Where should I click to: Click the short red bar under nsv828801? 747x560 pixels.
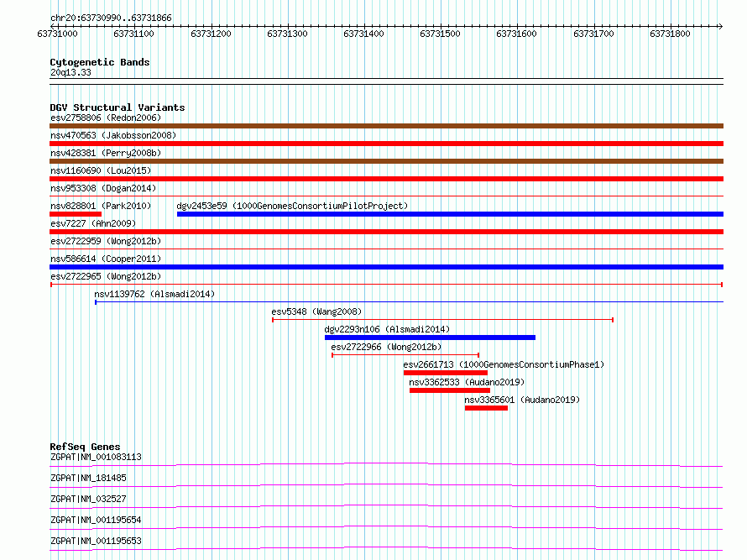76,214
